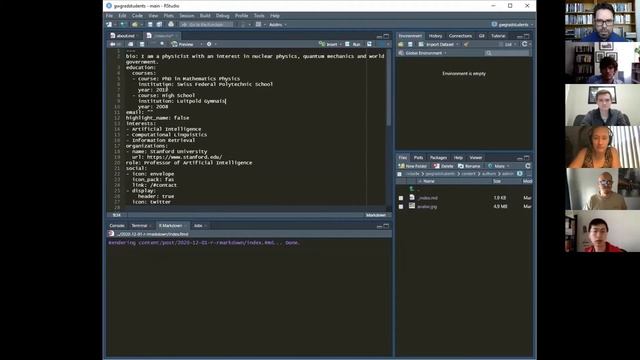Switch to the Plots tab
640x360 pixels.
pos(418,158)
